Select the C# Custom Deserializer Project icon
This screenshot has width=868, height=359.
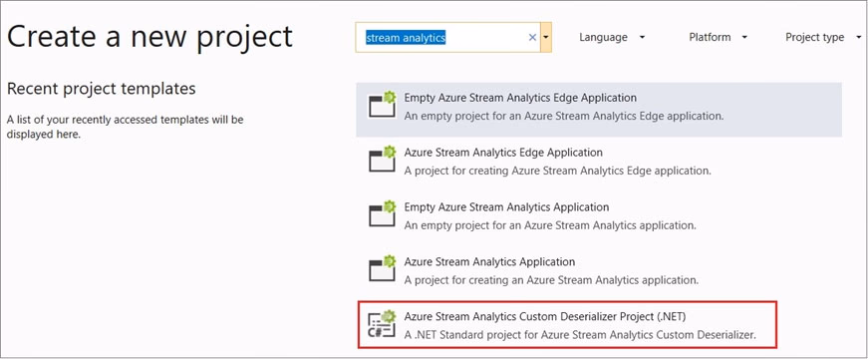(383, 324)
